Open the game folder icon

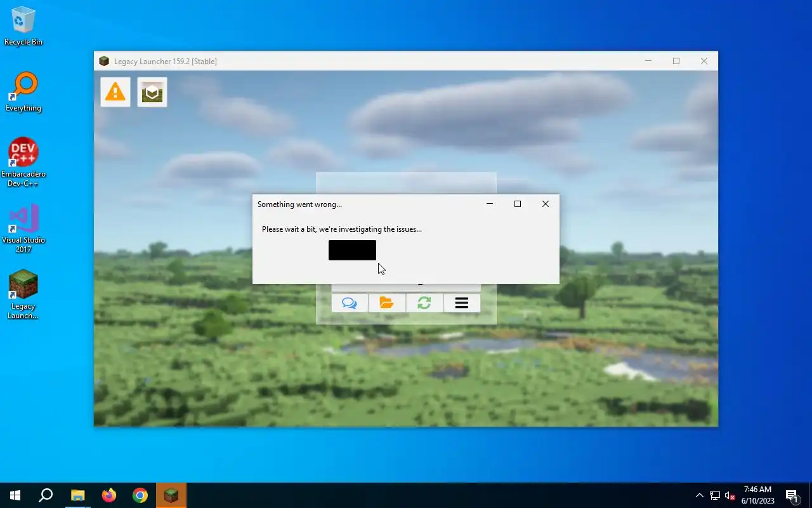coord(387,303)
